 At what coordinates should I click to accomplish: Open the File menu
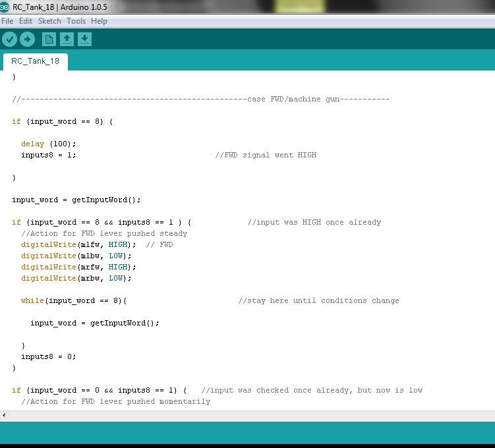[7, 21]
